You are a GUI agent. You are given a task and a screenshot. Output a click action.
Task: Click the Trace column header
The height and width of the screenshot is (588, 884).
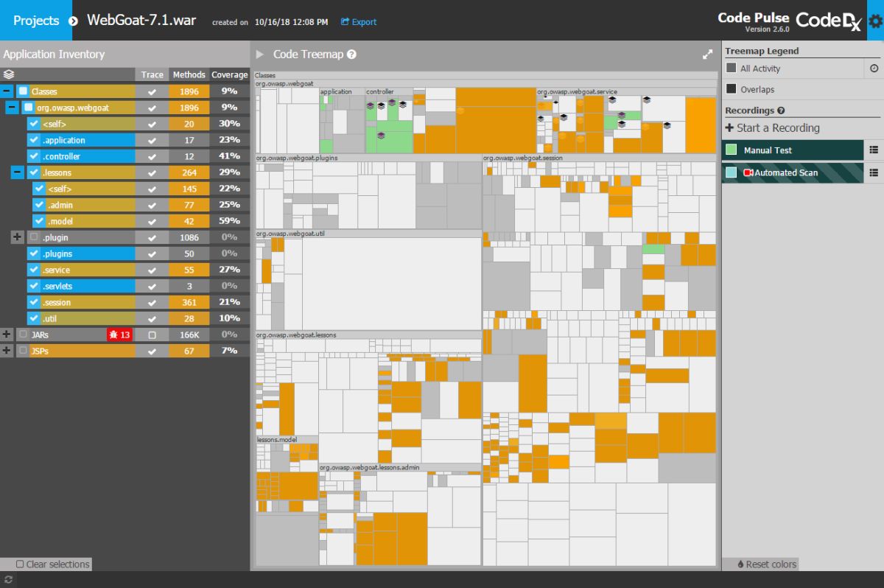[x=152, y=74]
